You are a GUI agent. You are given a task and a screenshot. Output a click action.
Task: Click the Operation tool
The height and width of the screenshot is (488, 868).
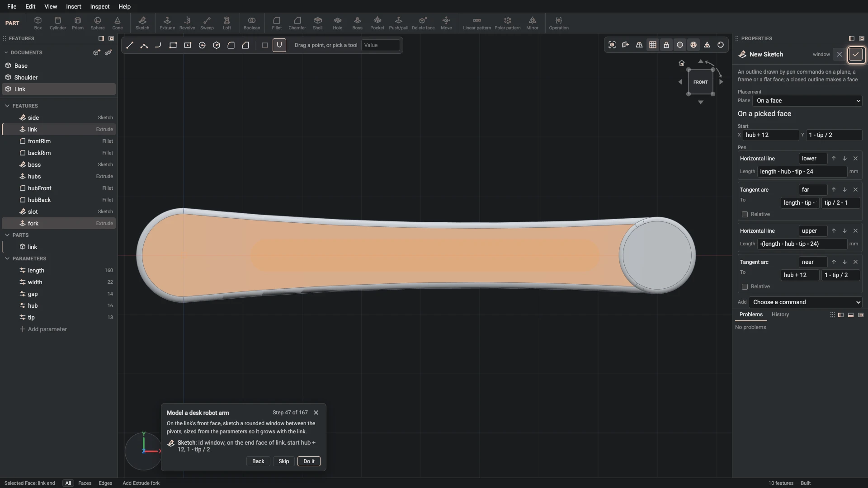(559, 23)
